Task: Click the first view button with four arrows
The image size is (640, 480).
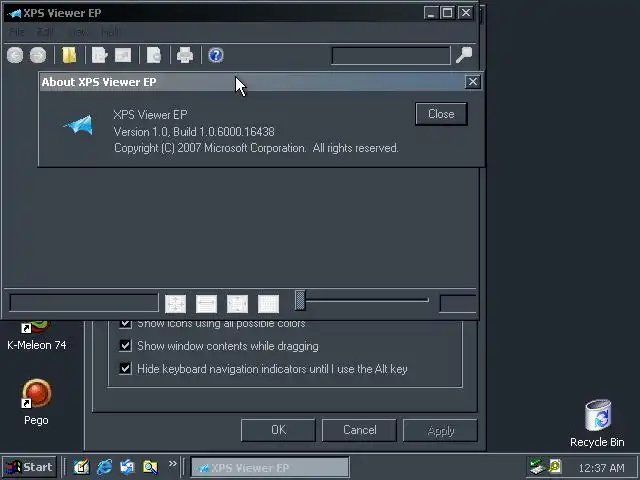Action: click(176, 304)
